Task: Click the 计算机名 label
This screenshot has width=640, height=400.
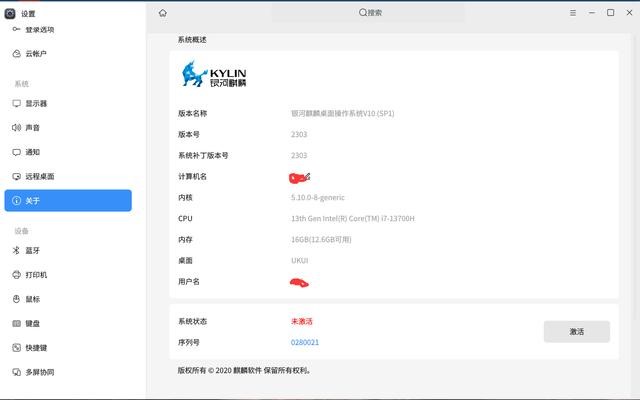Action: pyautogui.click(x=192, y=176)
